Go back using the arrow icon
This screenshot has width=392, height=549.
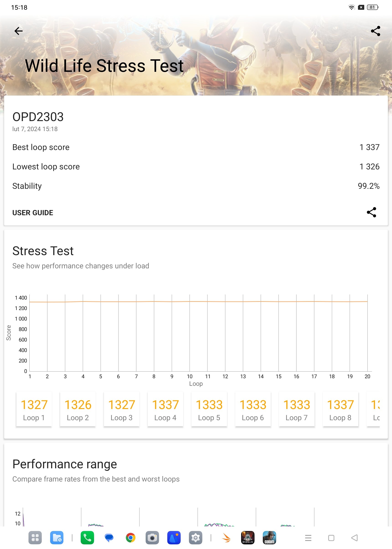tap(18, 31)
